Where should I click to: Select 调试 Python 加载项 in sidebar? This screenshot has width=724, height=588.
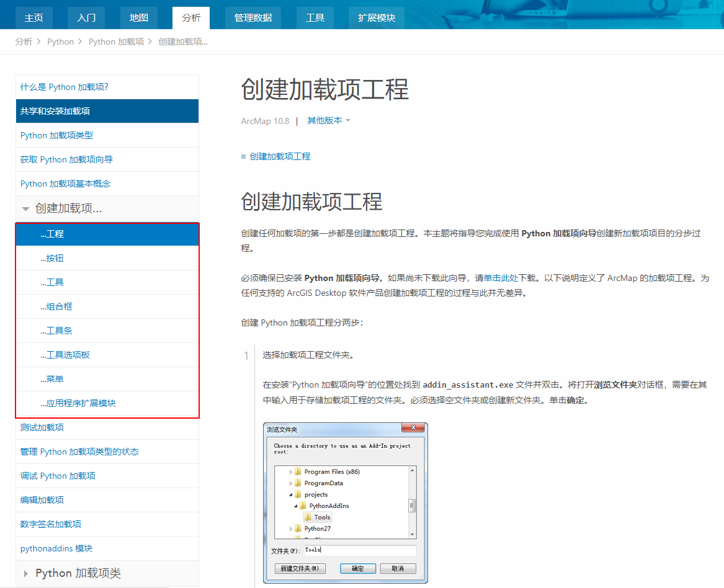click(x=58, y=476)
